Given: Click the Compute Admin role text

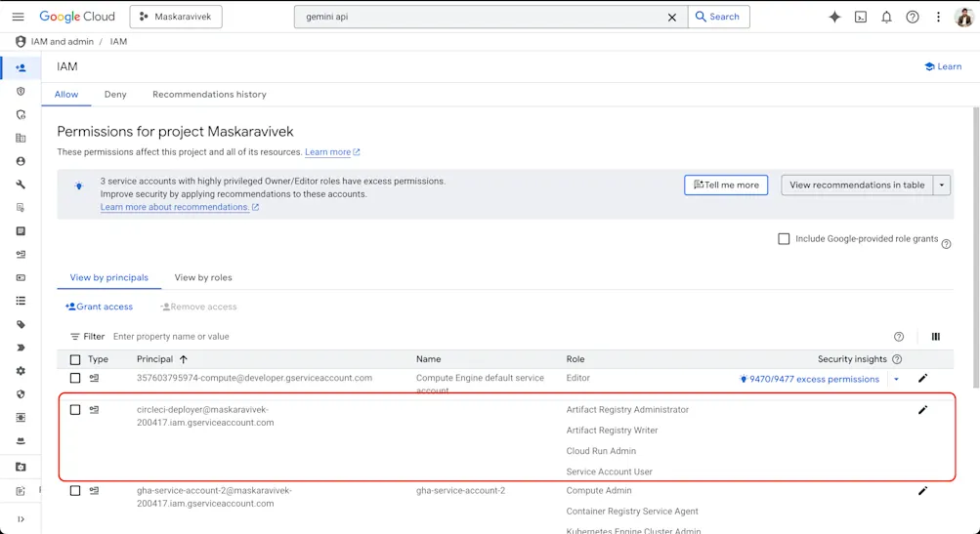Looking at the screenshot, I should coord(598,491).
